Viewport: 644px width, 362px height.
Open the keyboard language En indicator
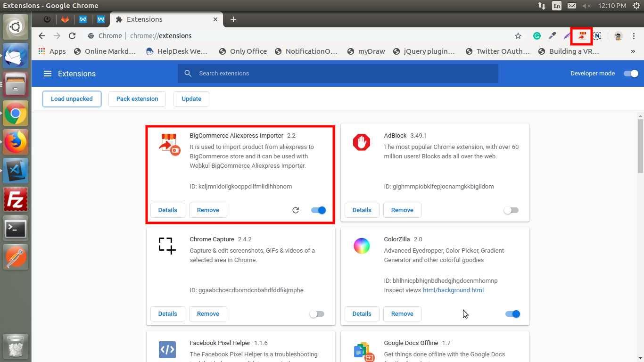click(557, 6)
